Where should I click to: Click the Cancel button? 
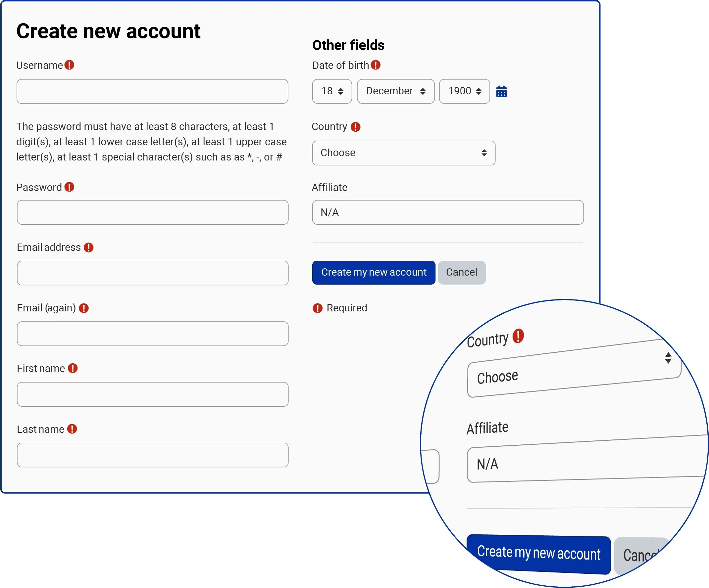pyautogui.click(x=462, y=272)
